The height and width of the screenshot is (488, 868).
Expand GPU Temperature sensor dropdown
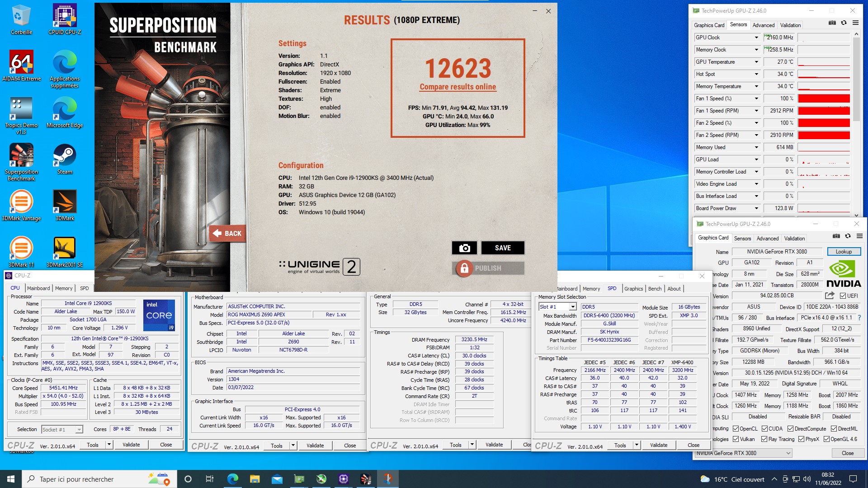756,62
